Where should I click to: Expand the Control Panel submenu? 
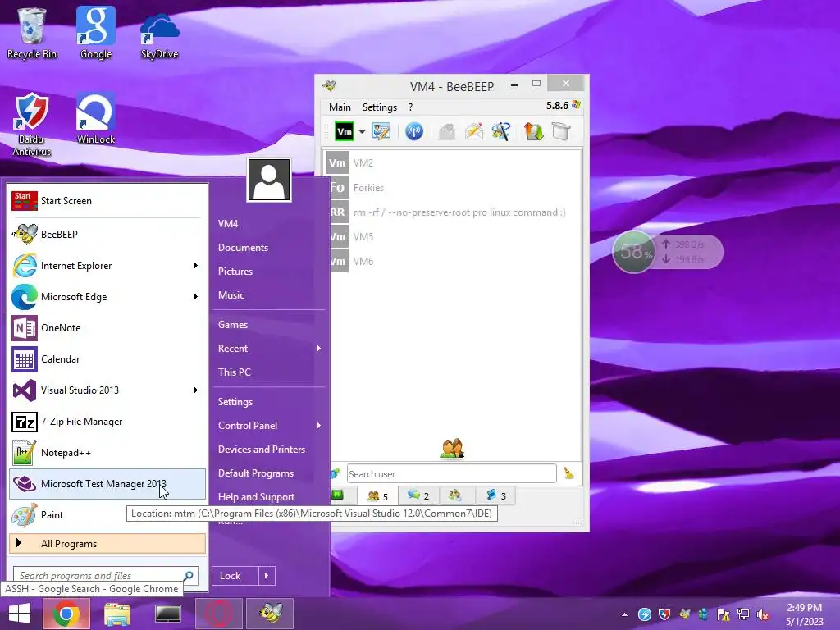(x=269, y=426)
